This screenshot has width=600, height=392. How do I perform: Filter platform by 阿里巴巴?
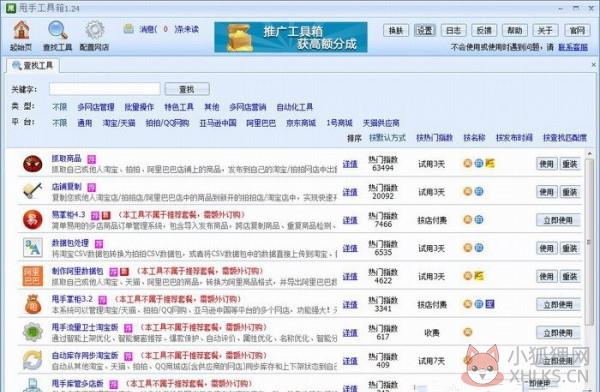[x=261, y=123]
